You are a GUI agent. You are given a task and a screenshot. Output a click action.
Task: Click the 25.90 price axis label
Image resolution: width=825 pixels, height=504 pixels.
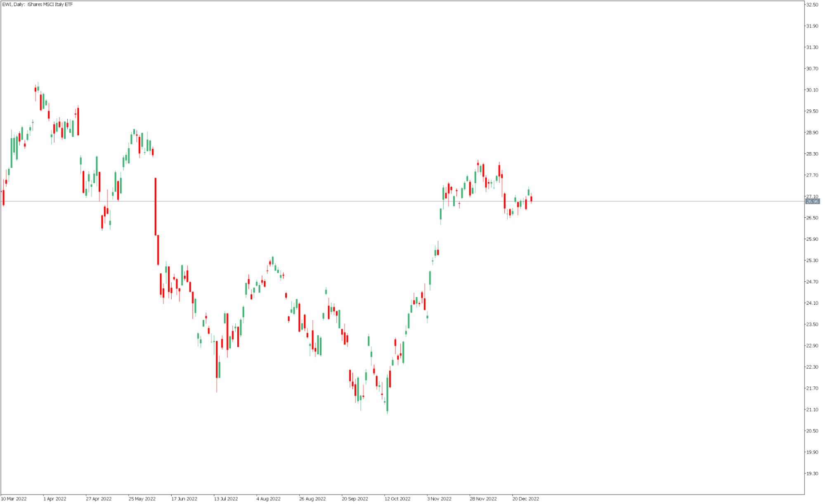click(x=812, y=239)
